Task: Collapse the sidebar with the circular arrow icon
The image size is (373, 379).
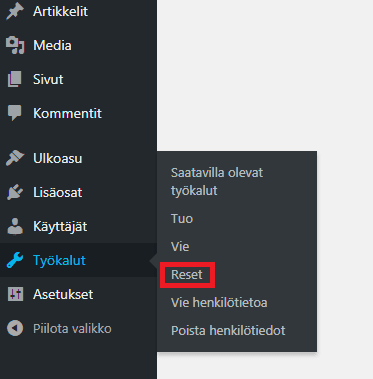Action: coord(15,328)
